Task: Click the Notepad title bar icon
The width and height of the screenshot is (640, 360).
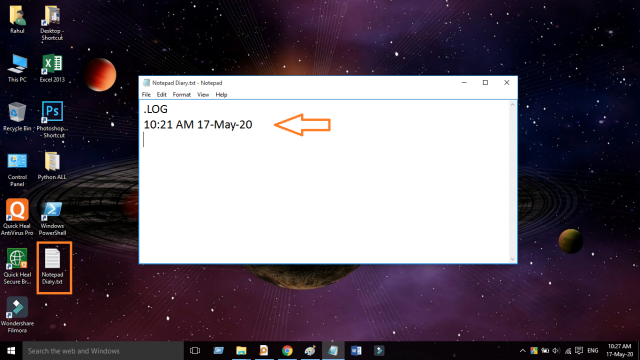Action: [x=146, y=83]
